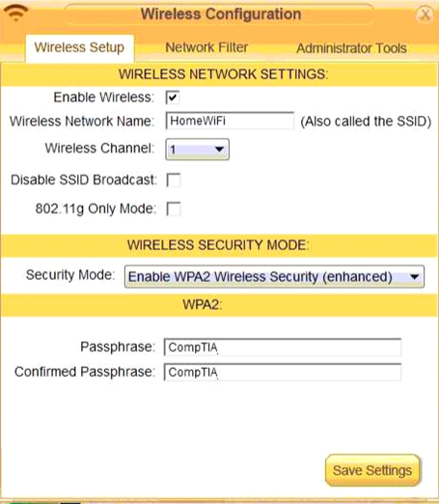Expand the Security Mode dropdown arrow

tap(415, 277)
